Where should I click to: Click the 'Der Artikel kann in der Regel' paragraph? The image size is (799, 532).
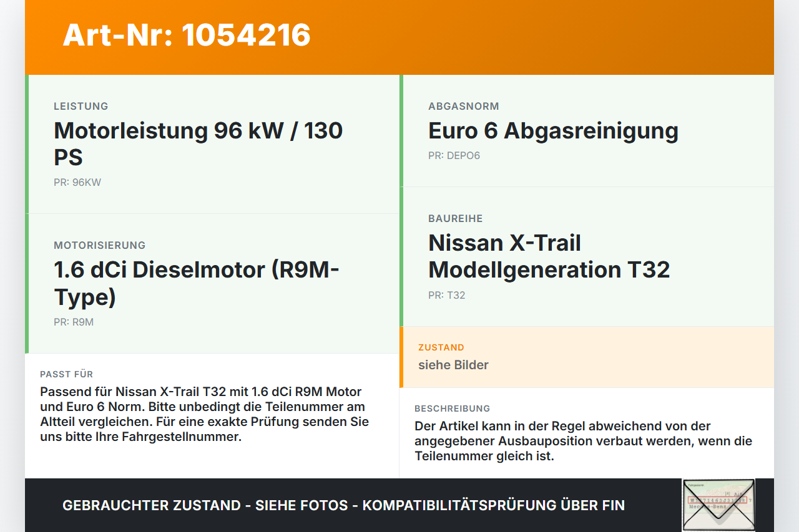pyautogui.click(x=584, y=441)
